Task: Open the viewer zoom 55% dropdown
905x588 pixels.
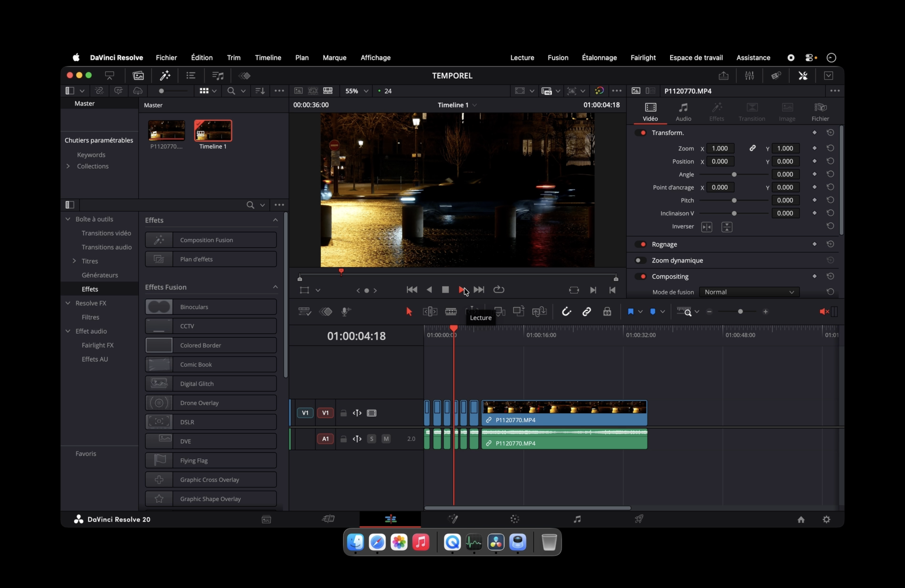Action: [x=356, y=91]
